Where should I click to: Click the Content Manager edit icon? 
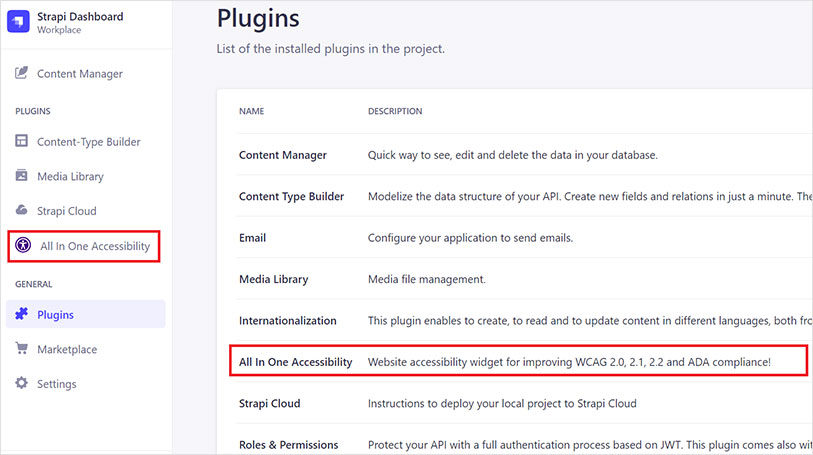22,73
